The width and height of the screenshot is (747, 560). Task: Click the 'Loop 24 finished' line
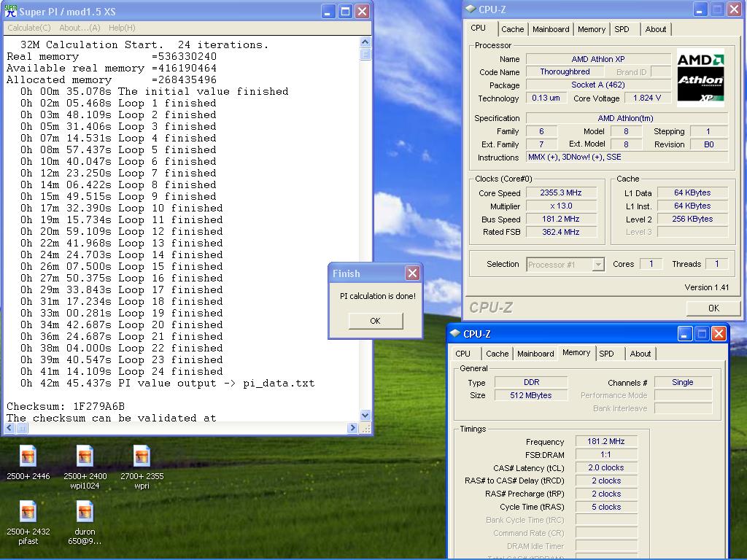(121, 371)
